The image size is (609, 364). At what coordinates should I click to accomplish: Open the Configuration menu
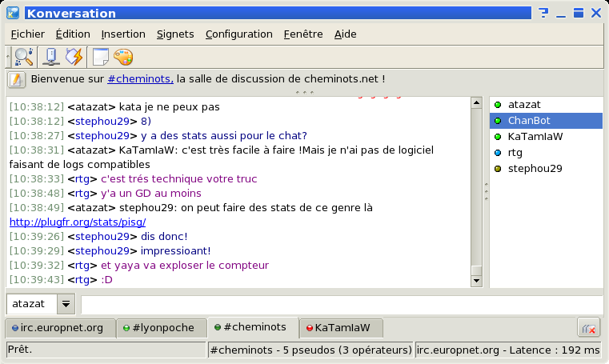[238, 34]
